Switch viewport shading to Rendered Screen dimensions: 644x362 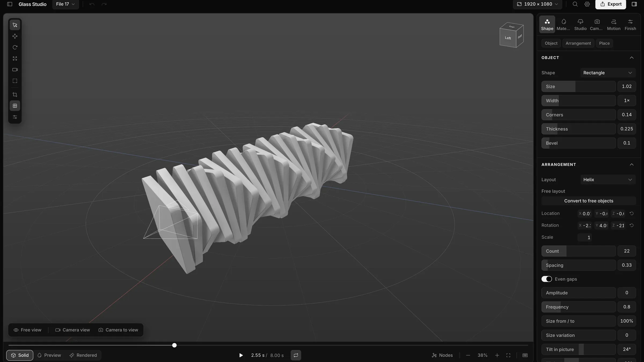pyautogui.click(x=83, y=355)
